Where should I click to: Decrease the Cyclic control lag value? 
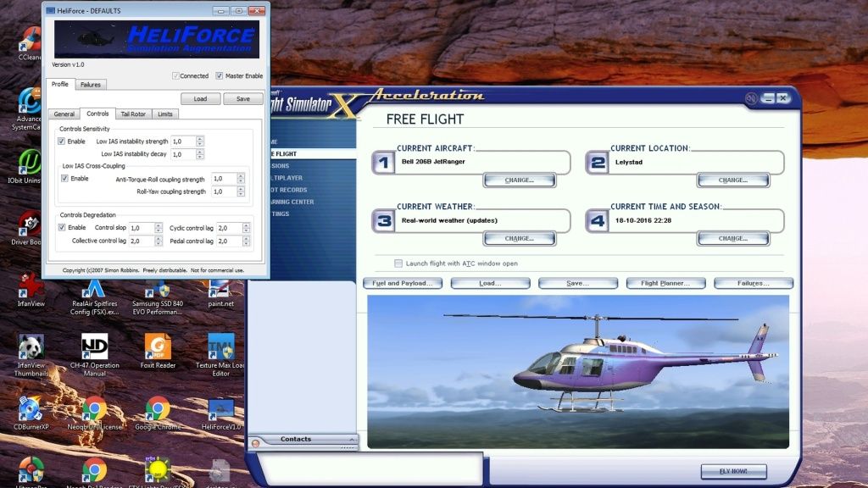click(246, 230)
